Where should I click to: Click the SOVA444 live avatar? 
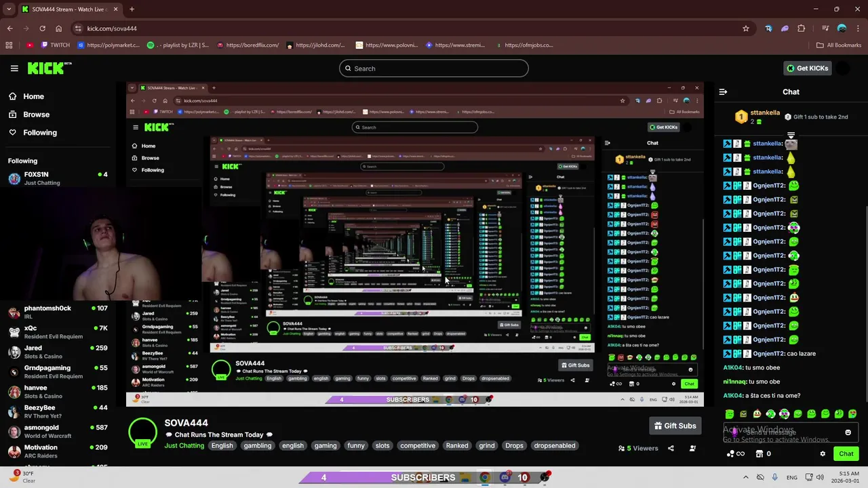tap(142, 433)
